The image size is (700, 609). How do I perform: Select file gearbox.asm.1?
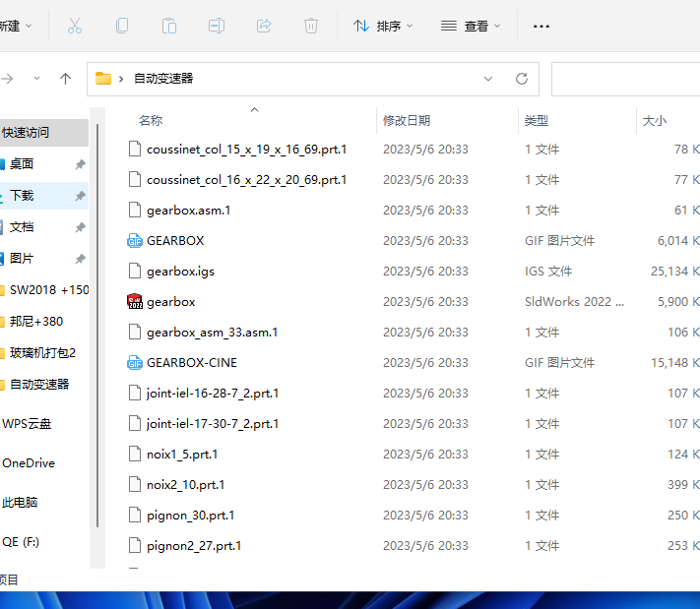188,211
